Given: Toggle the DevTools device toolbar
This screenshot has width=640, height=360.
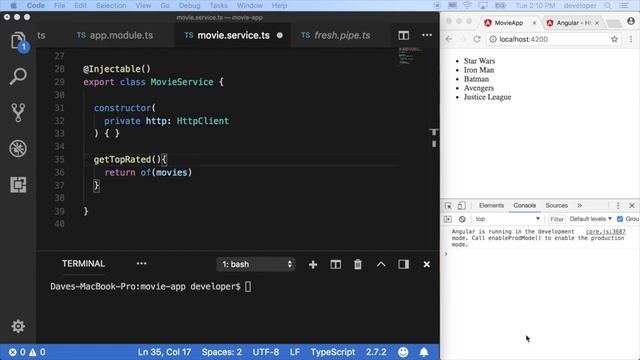Looking at the screenshot, I should (x=461, y=206).
